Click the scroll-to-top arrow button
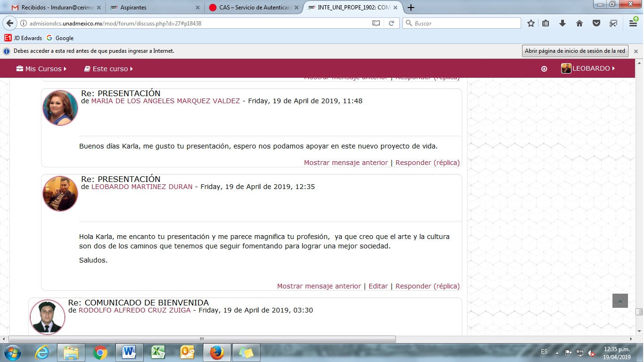644x362 pixels. 620,301
